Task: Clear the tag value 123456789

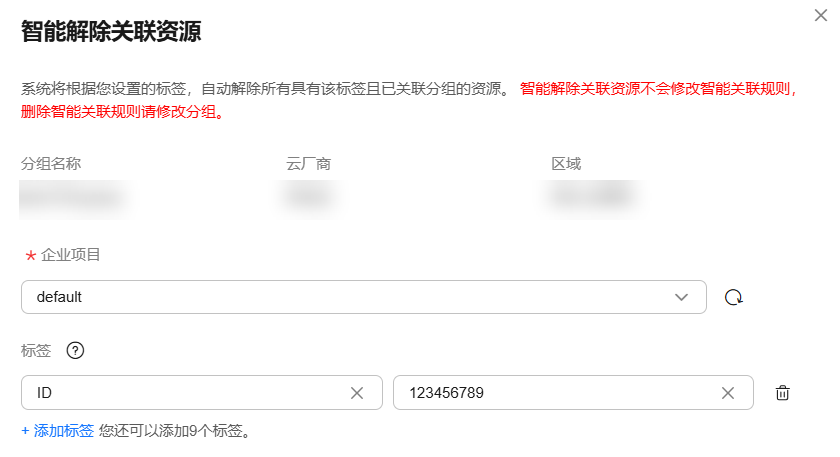Action: click(x=728, y=393)
